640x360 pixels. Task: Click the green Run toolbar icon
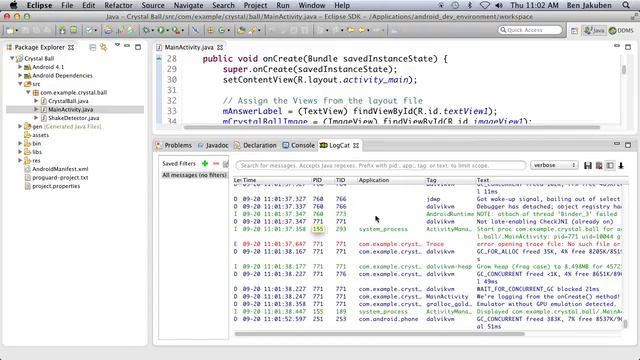coord(161,30)
